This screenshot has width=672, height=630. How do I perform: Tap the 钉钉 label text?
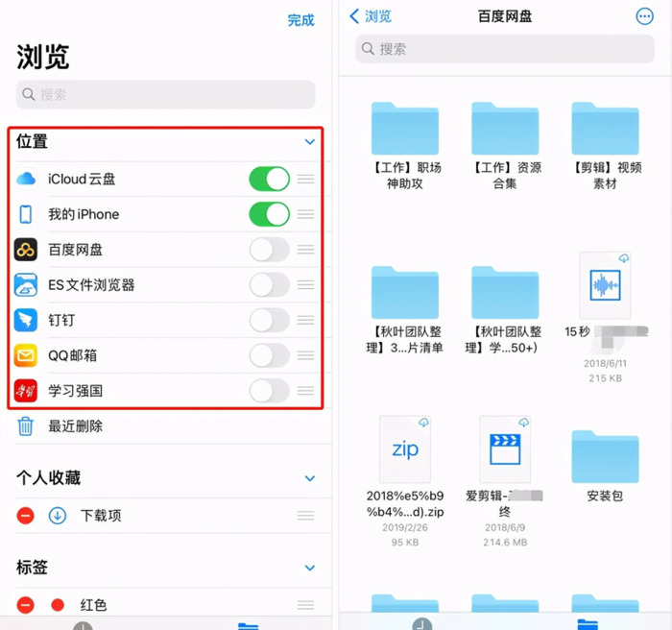(61, 320)
